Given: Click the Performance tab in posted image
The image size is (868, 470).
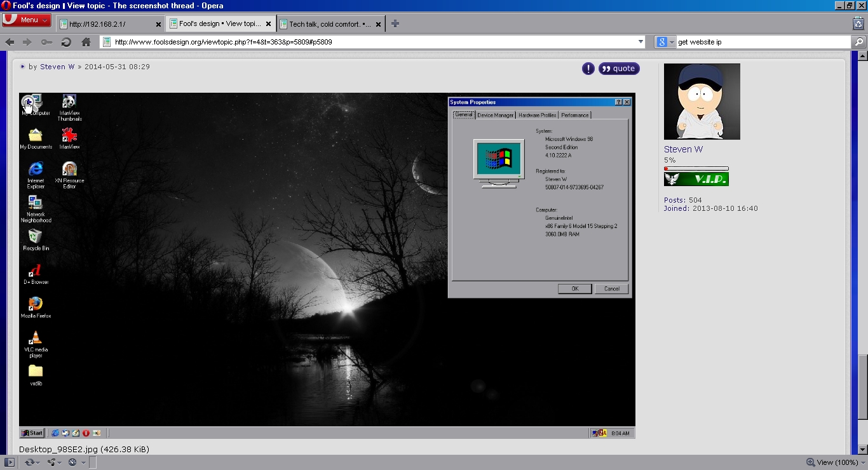Looking at the screenshot, I should [x=575, y=115].
